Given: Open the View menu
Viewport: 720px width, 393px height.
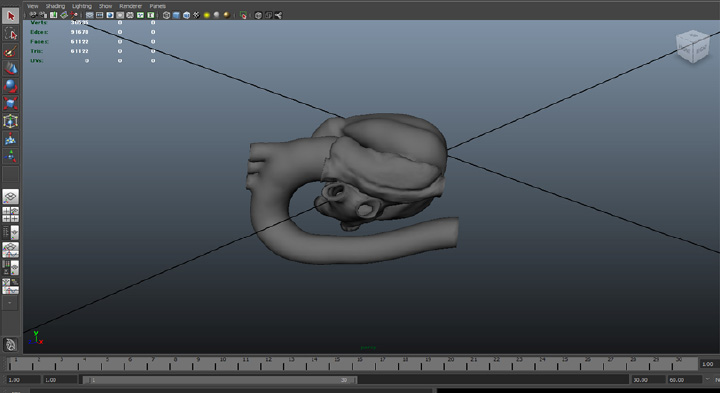Looking at the screenshot, I should coord(33,6).
